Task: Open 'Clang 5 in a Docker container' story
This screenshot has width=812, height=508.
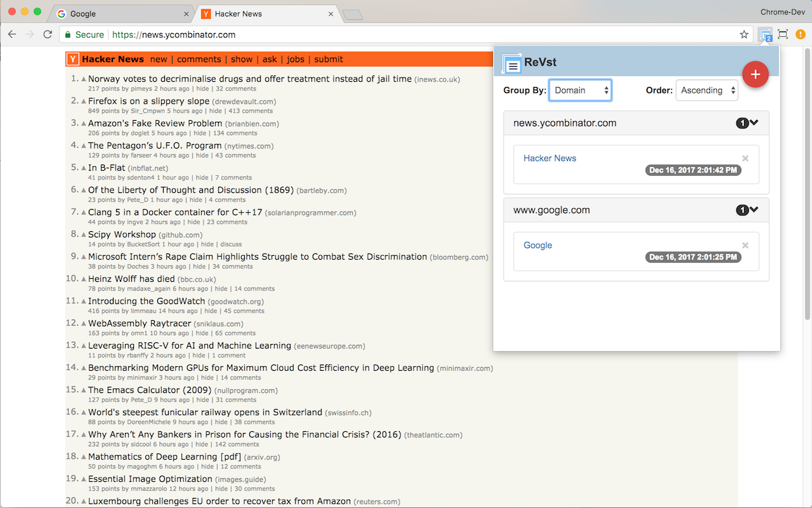Action: [x=175, y=212]
